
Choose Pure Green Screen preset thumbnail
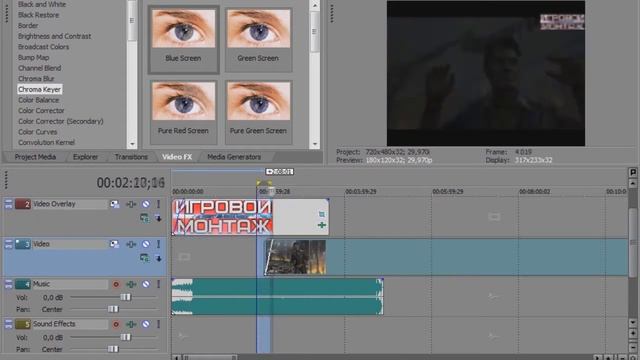[x=258, y=112]
